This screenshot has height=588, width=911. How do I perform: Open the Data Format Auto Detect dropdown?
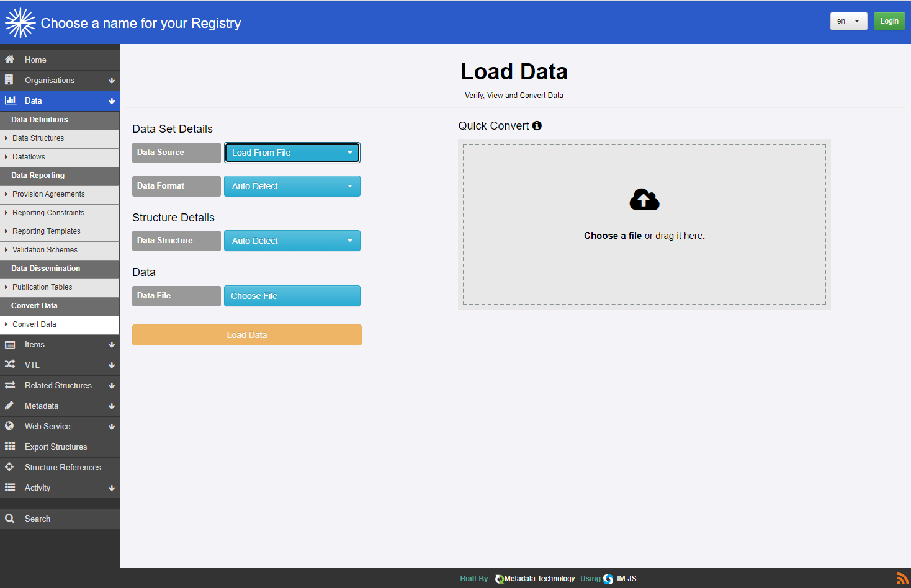(x=292, y=186)
